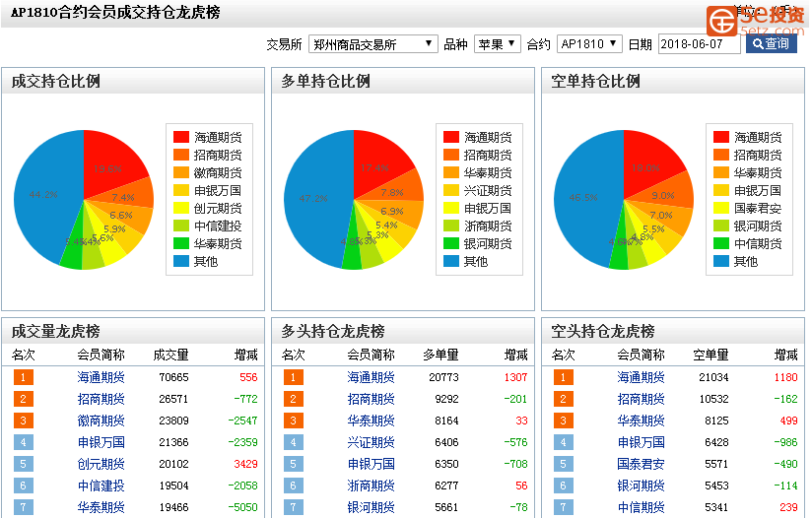The width and height of the screenshot is (812, 518).
Task: Click the 空单量 column header
Action: [710, 355]
